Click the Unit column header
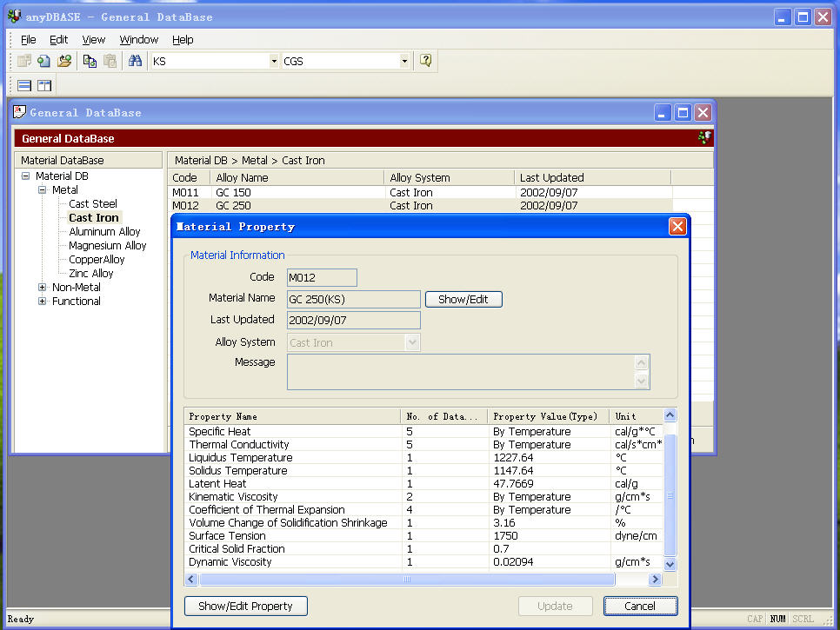840x630 pixels. pyautogui.click(x=637, y=416)
